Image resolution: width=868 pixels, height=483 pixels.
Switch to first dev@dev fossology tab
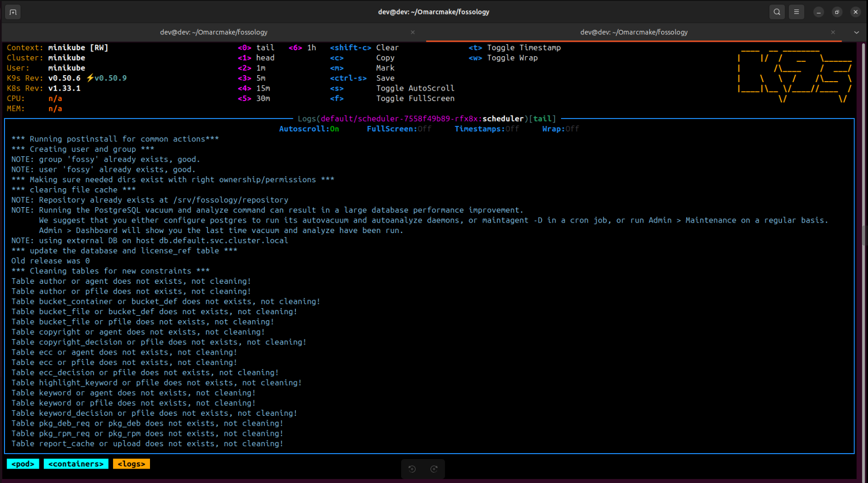coord(214,32)
